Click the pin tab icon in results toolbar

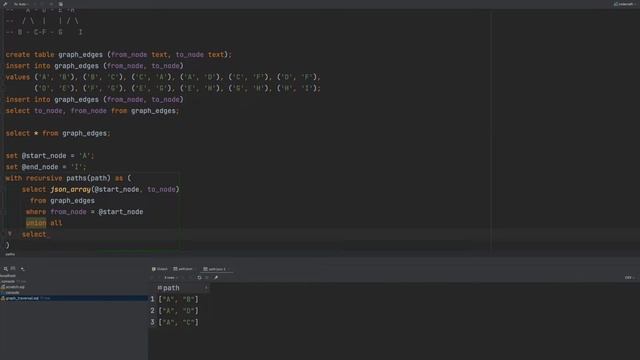216,278
